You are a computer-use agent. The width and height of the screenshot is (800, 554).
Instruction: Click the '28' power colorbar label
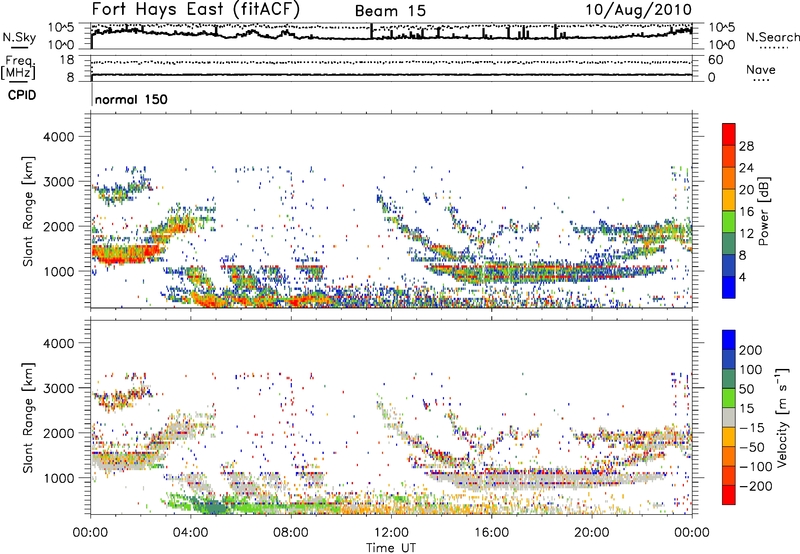[746, 146]
